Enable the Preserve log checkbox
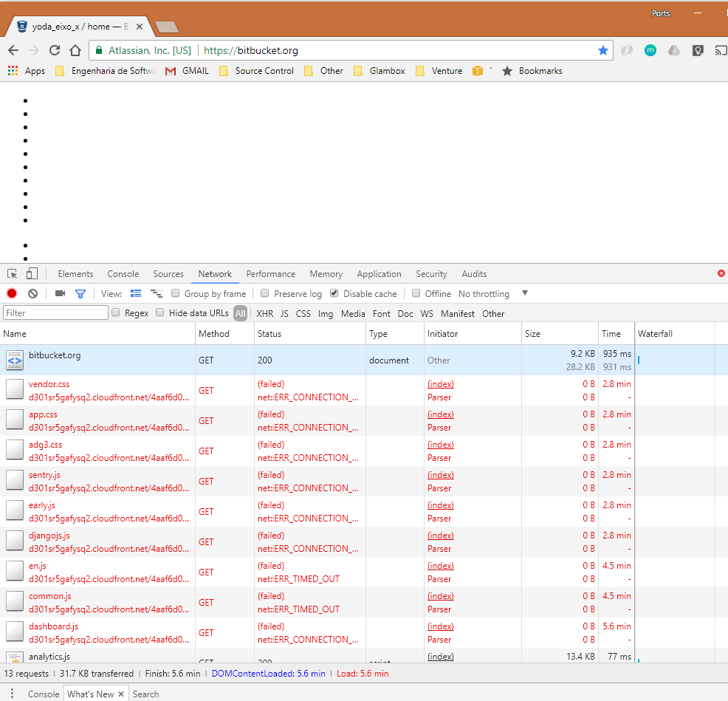 (x=265, y=293)
